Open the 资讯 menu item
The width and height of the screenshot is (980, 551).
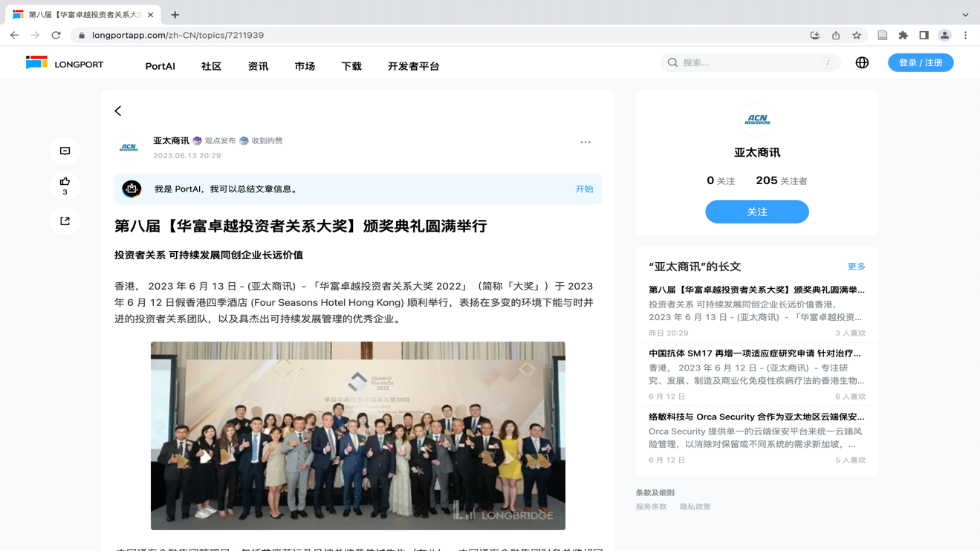click(x=258, y=66)
